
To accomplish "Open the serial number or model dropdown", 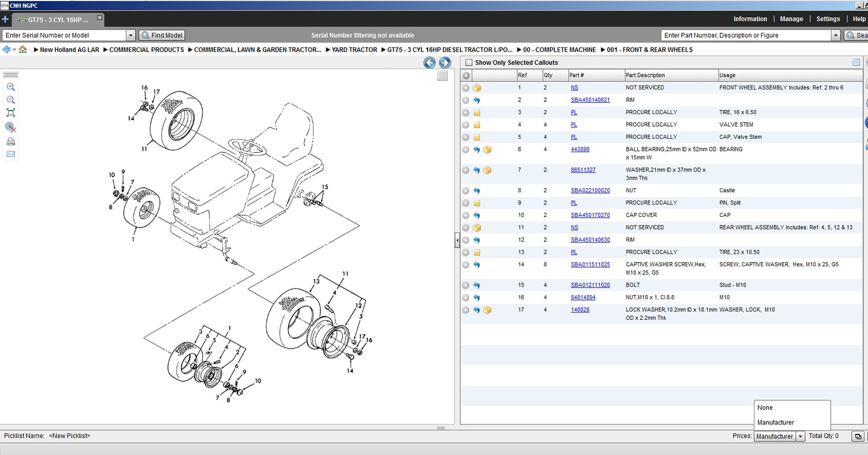I will [130, 35].
